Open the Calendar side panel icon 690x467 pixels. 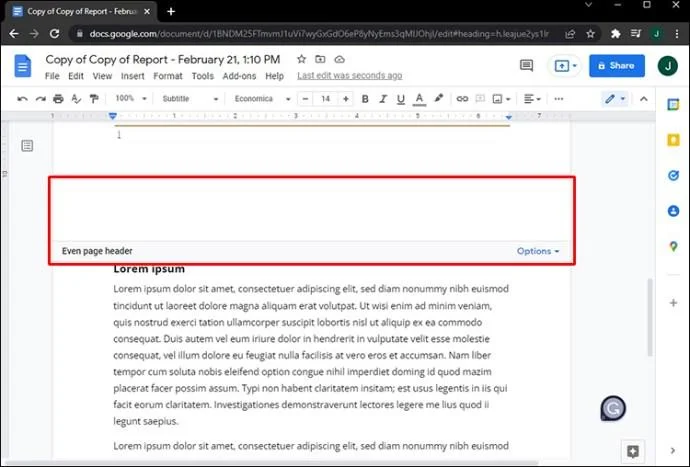pyautogui.click(x=673, y=105)
